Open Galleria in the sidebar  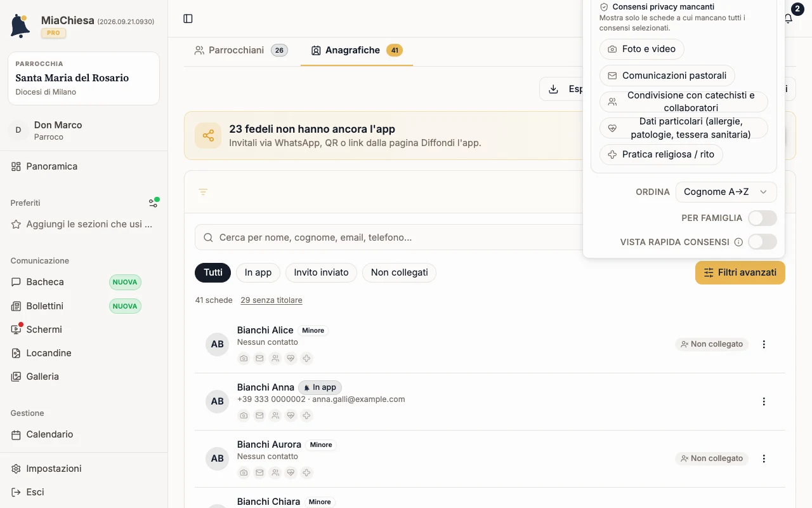[84, 377]
